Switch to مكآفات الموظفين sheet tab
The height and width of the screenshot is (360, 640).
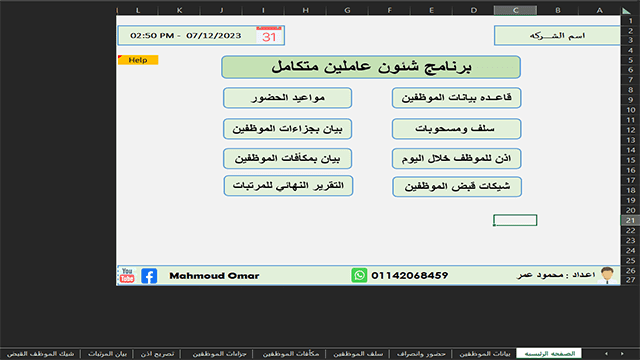tap(290, 353)
